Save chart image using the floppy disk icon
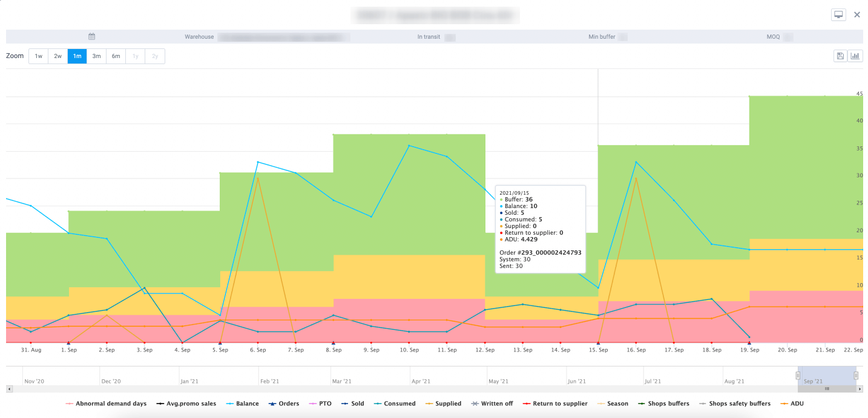Viewport: 868px width, 418px height. point(840,55)
